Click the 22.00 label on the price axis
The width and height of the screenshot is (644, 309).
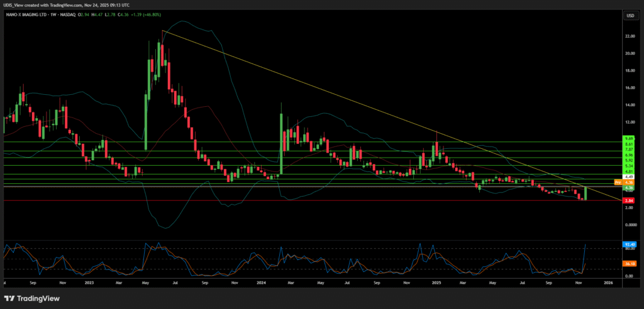(628, 36)
